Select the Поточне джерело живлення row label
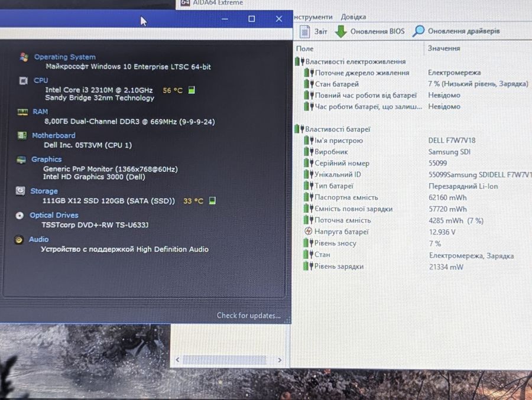This screenshot has width=532, height=400. pyautogui.click(x=362, y=73)
